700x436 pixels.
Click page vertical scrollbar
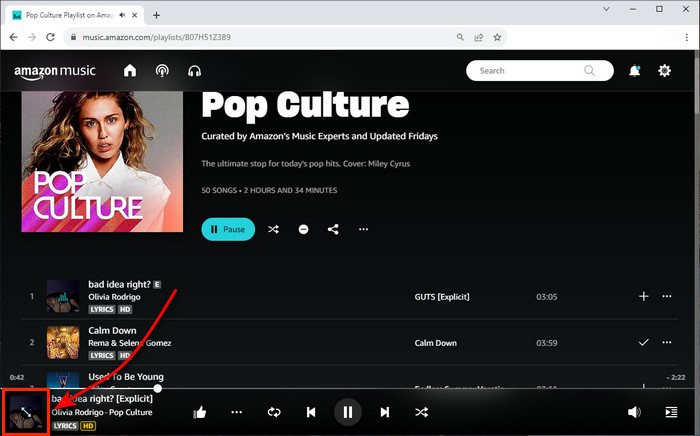pos(697,80)
